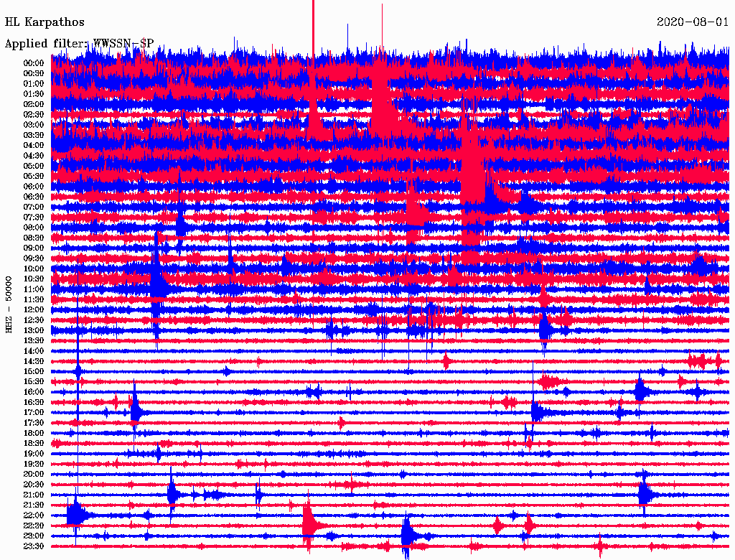
Task: Click the 05:30 time label
Action: coord(34,177)
